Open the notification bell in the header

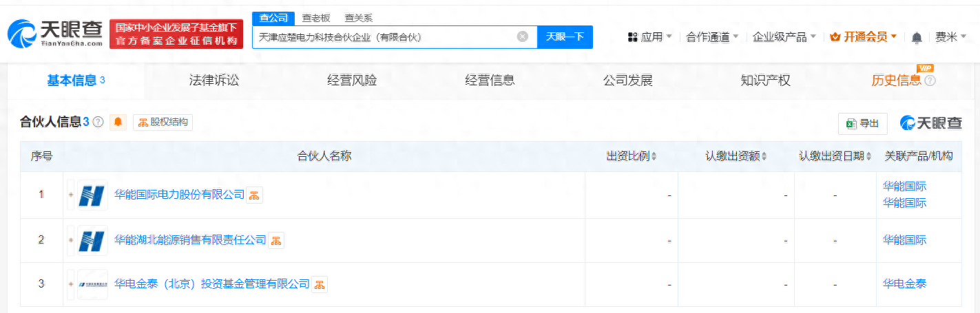point(917,37)
